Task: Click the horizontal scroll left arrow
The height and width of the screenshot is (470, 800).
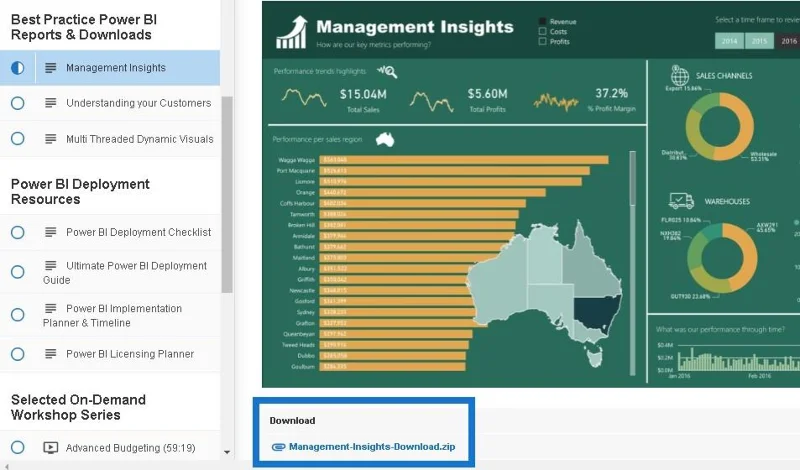Action: pyautogui.click(x=7, y=466)
